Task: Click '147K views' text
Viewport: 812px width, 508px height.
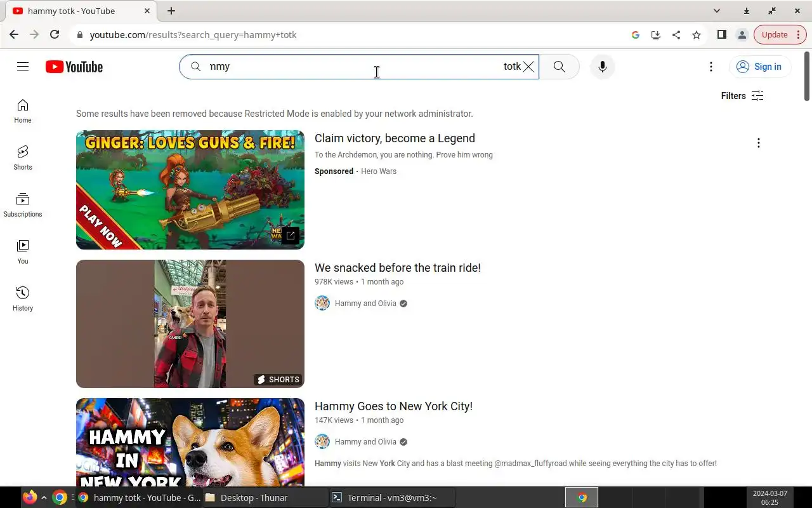Action: pos(334,420)
